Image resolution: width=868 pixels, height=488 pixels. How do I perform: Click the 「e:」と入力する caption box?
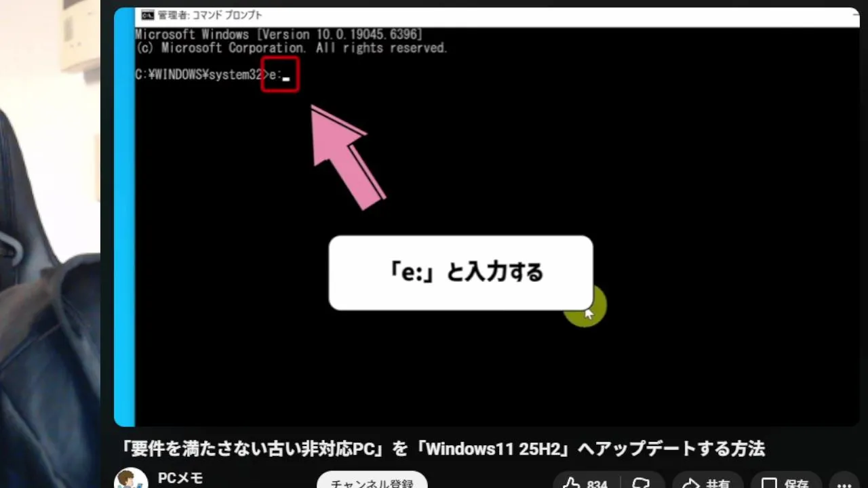tap(461, 272)
